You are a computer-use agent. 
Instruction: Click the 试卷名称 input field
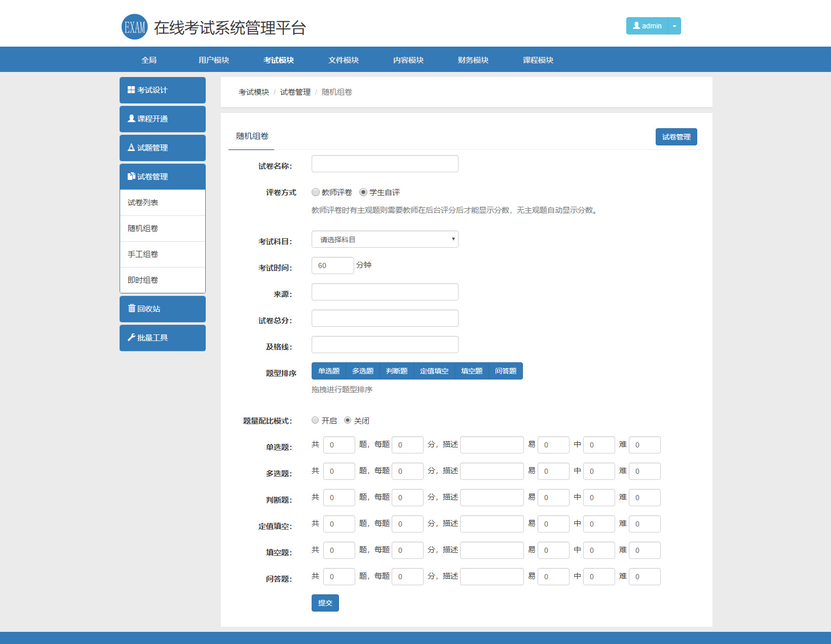tap(384, 163)
